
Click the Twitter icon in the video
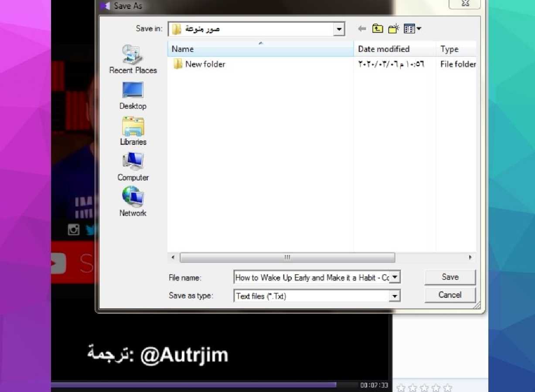[91, 230]
